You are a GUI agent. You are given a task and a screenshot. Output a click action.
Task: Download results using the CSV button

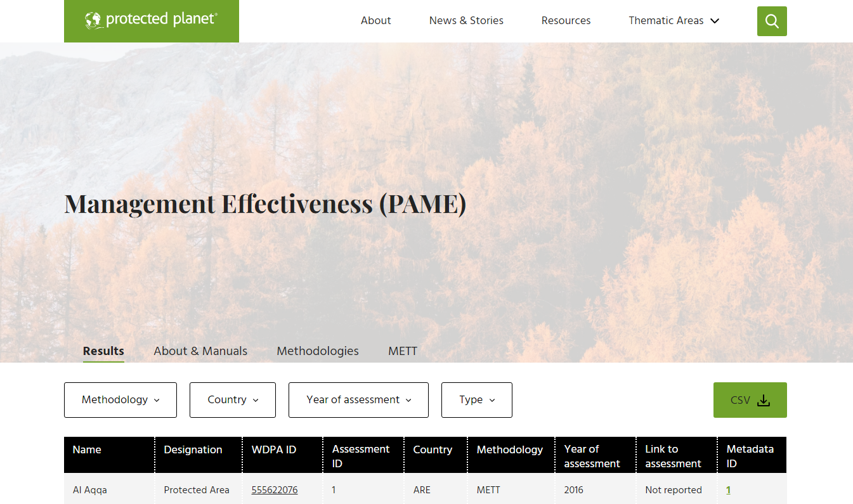point(750,400)
